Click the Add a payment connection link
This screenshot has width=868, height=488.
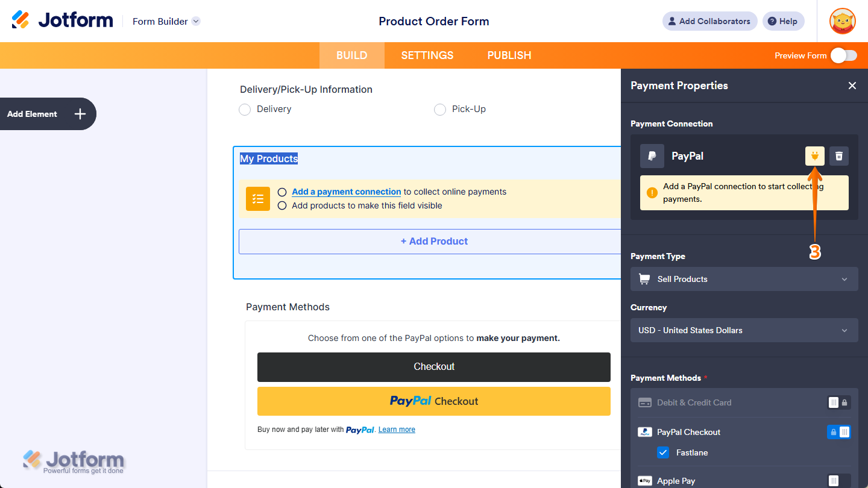(x=346, y=192)
